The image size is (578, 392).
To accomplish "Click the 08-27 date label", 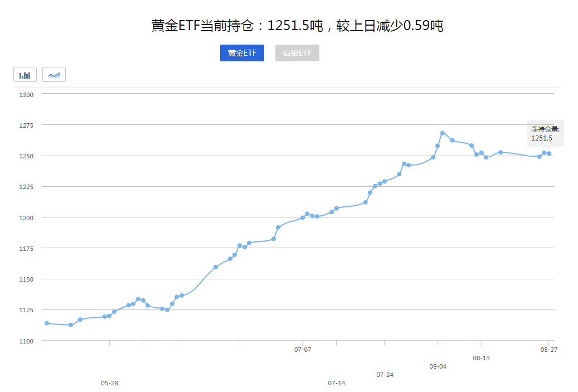I will pos(549,350).
